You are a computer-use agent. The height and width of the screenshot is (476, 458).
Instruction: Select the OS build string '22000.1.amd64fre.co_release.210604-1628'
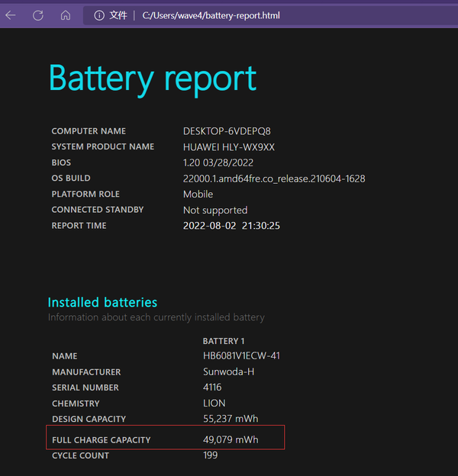pos(274,178)
